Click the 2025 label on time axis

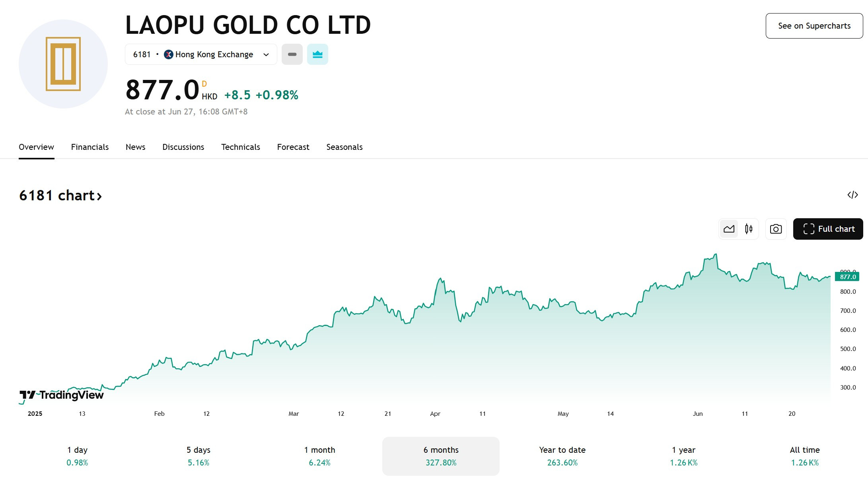pyautogui.click(x=35, y=414)
